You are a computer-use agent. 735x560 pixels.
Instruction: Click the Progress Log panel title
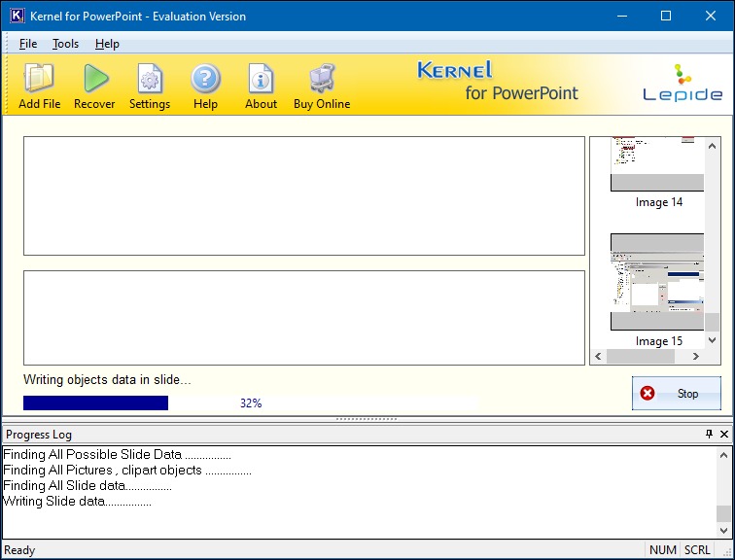click(x=39, y=435)
